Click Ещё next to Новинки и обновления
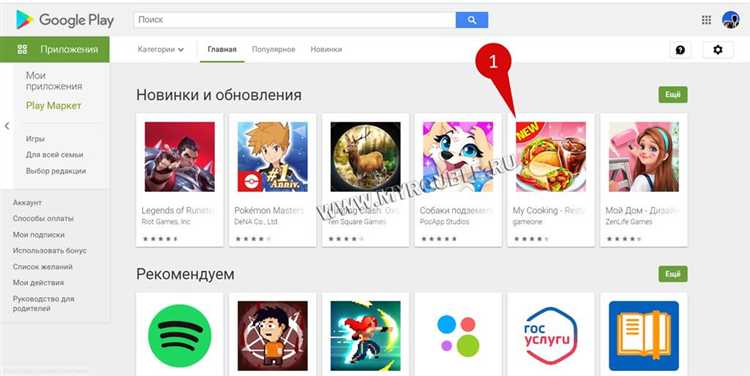Screen dimensions: 750x376 tap(673, 95)
